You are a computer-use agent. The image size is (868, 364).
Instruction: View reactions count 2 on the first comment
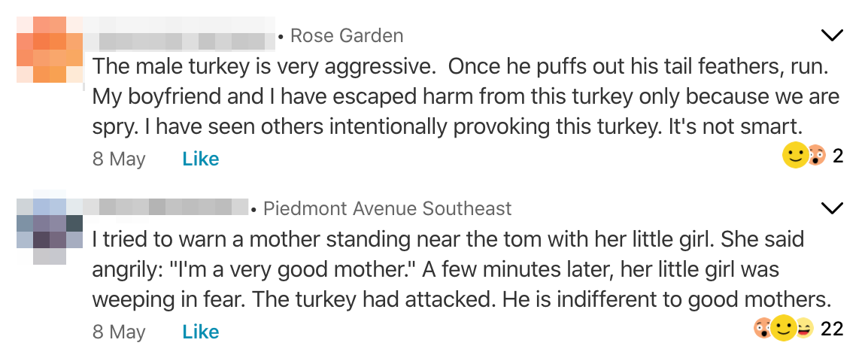[838, 156]
